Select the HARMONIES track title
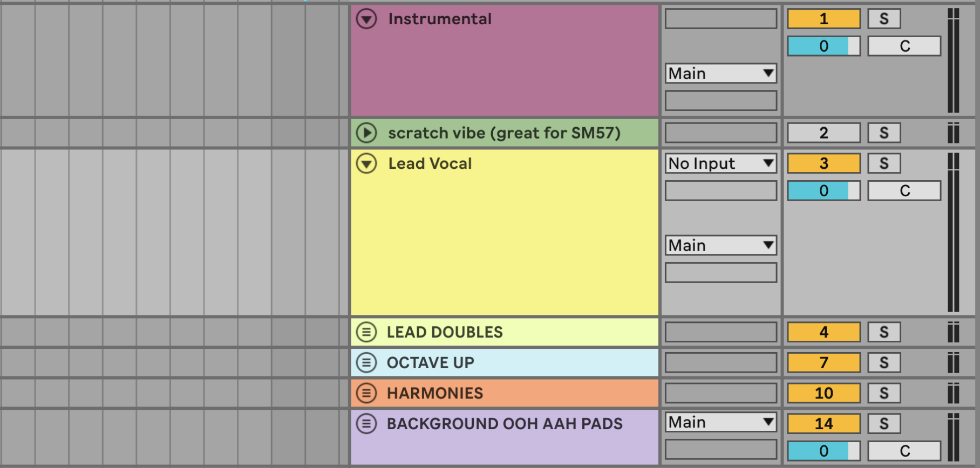Screen dimensions: 980x468 coord(435,393)
